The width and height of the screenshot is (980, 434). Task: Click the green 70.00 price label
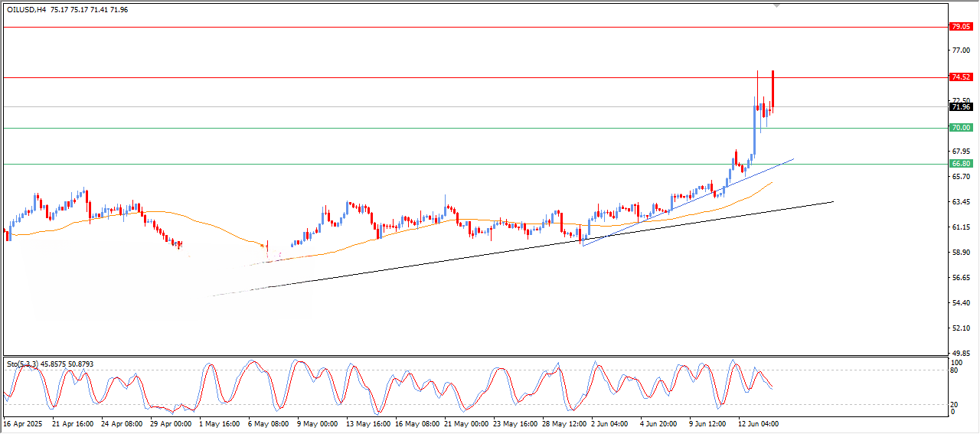click(960, 128)
